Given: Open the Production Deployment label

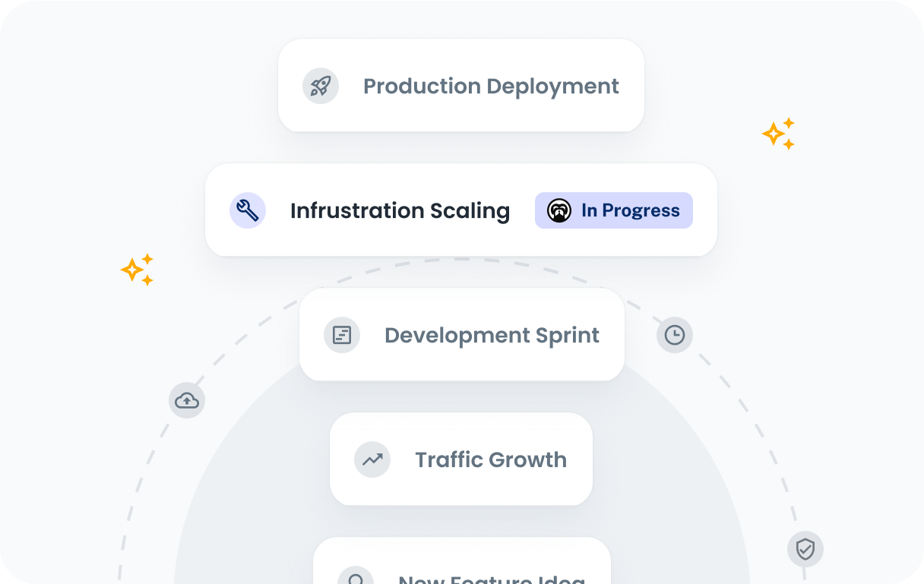Looking at the screenshot, I should tap(491, 86).
